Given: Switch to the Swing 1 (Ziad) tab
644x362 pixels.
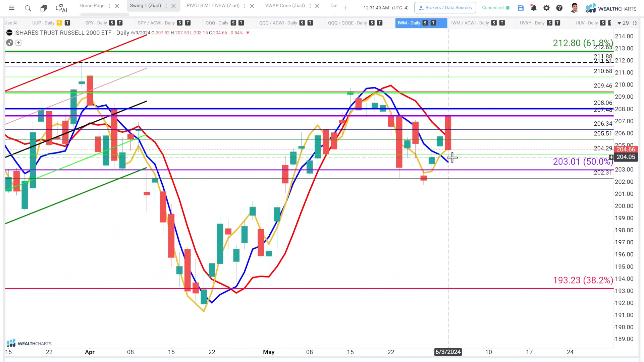Looking at the screenshot, I should pos(146,6).
